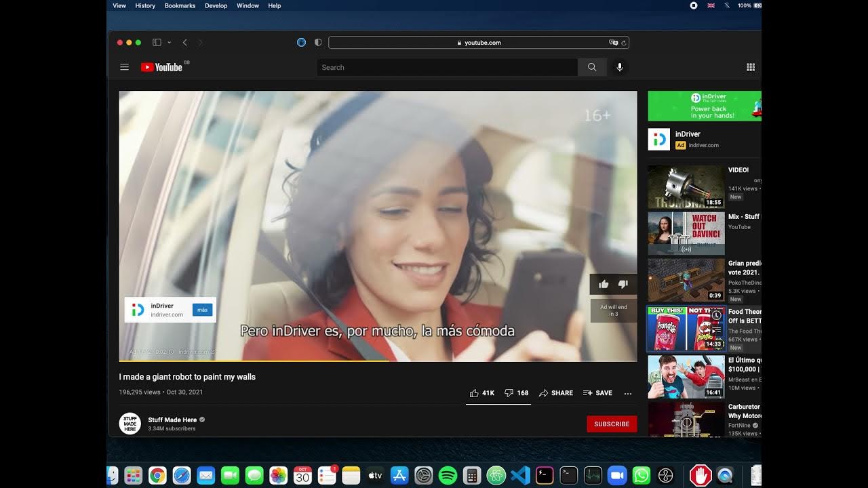Like the video with 41K likes
Screen dimensions: 868x488
[x=481, y=393]
